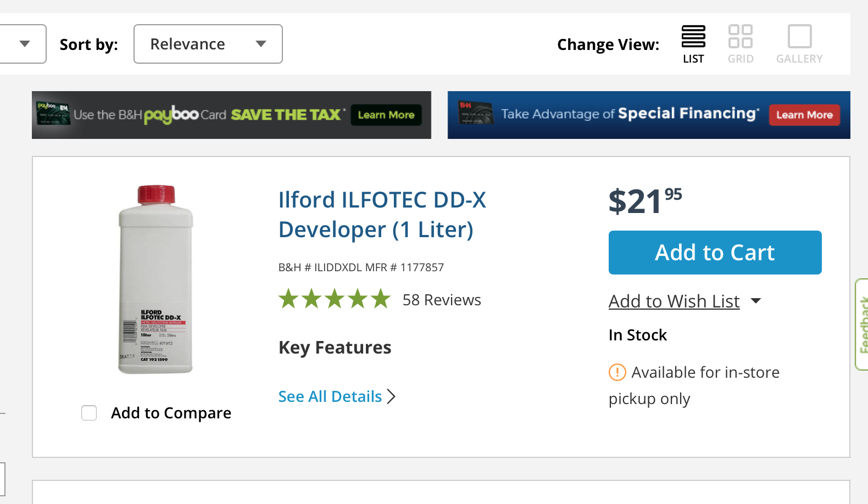
Task: Click See All Details link
Action: tap(330, 396)
